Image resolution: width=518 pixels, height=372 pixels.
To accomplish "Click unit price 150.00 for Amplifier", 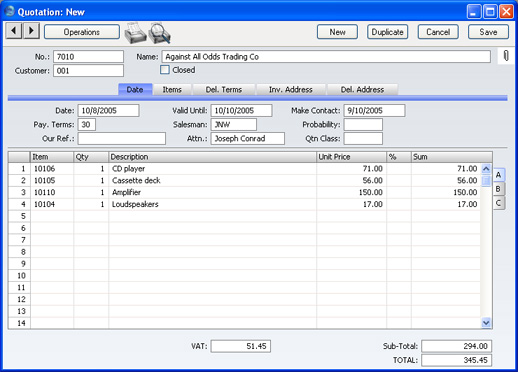I will click(351, 192).
